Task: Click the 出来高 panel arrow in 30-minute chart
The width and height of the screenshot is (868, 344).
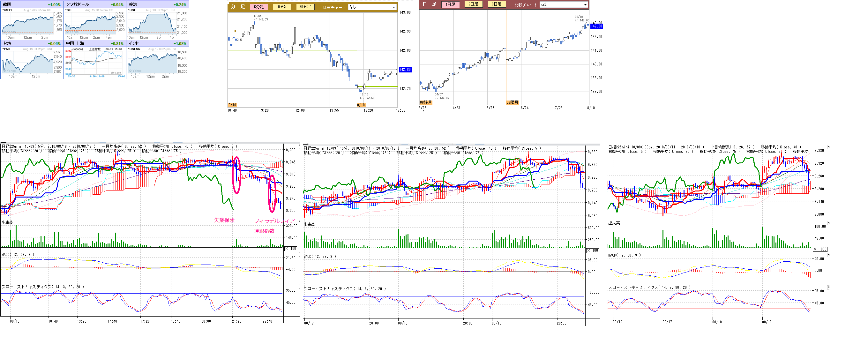Action: 828,223
